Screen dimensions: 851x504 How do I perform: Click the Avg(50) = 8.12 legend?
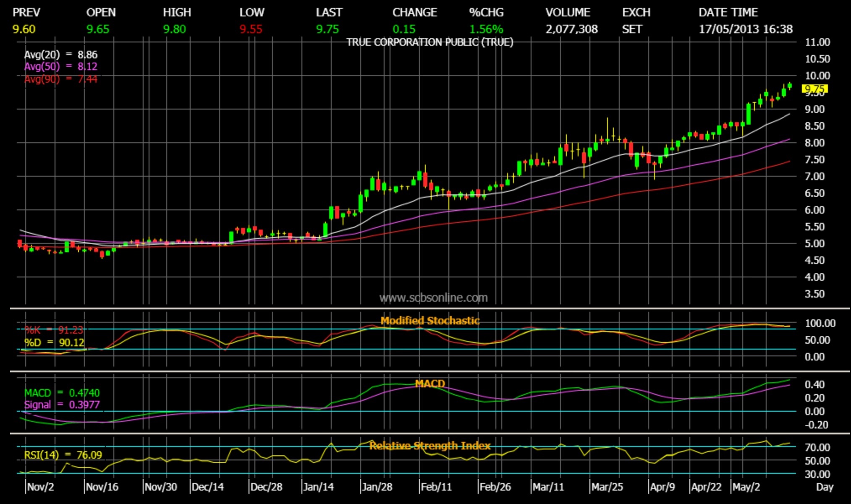(x=61, y=66)
